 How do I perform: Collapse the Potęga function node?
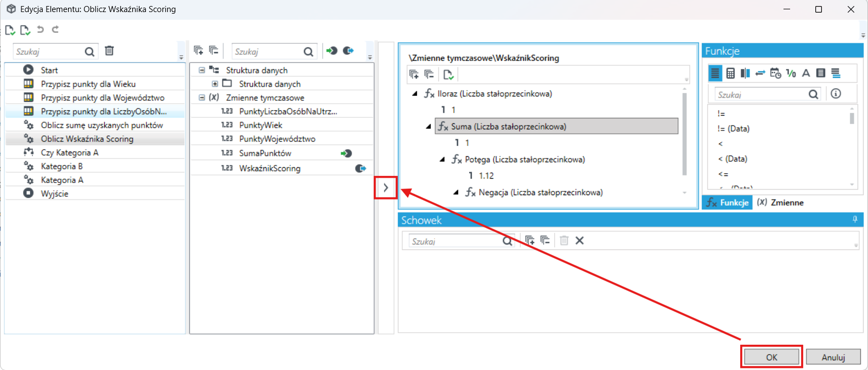(x=442, y=160)
